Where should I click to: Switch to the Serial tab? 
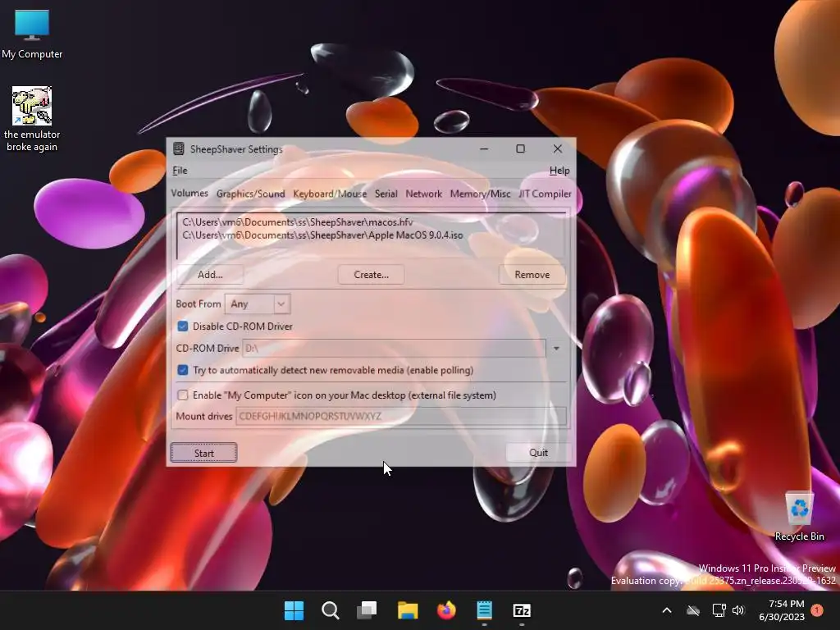pyautogui.click(x=386, y=194)
